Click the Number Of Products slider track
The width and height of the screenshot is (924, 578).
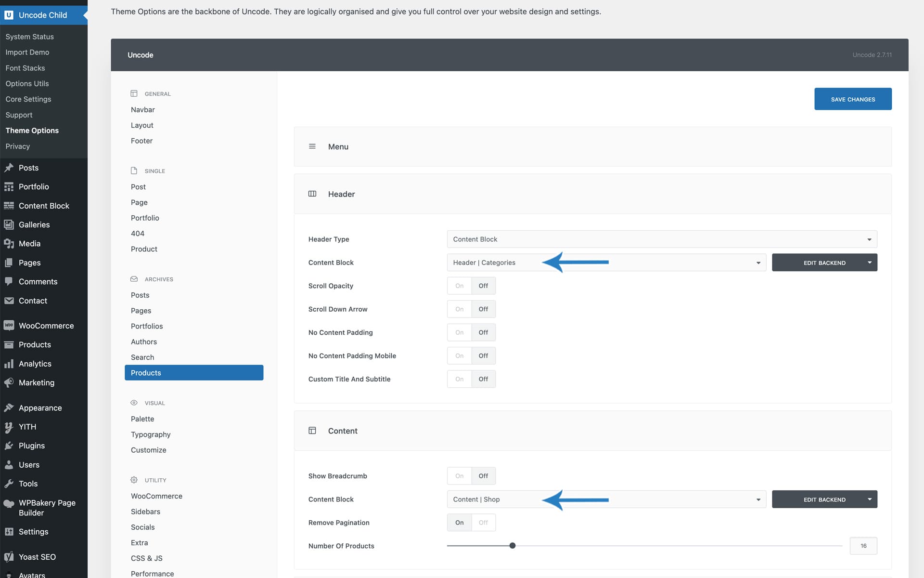click(x=645, y=546)
